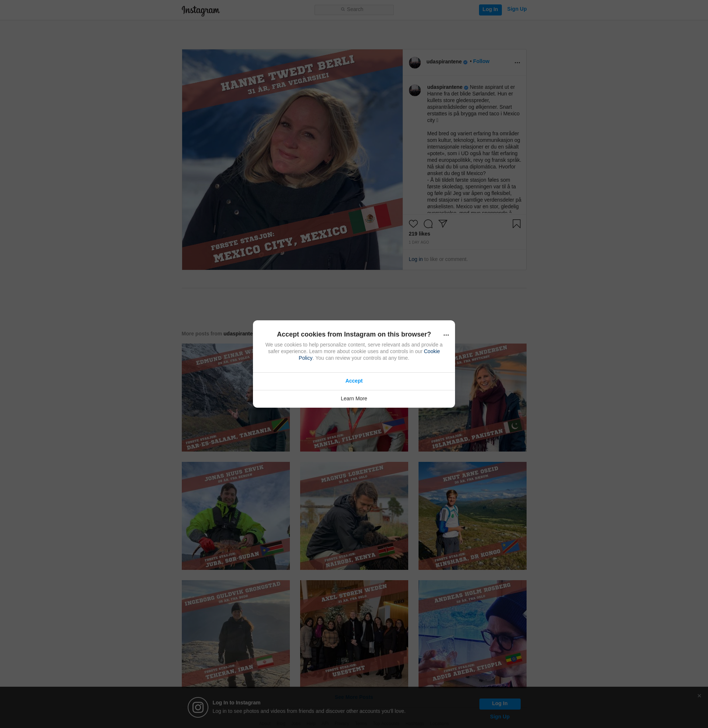The width and height of the screenshot is (708, 728).
Task: Follow the udaspirantene account
Action: click(x=481, y=61)
